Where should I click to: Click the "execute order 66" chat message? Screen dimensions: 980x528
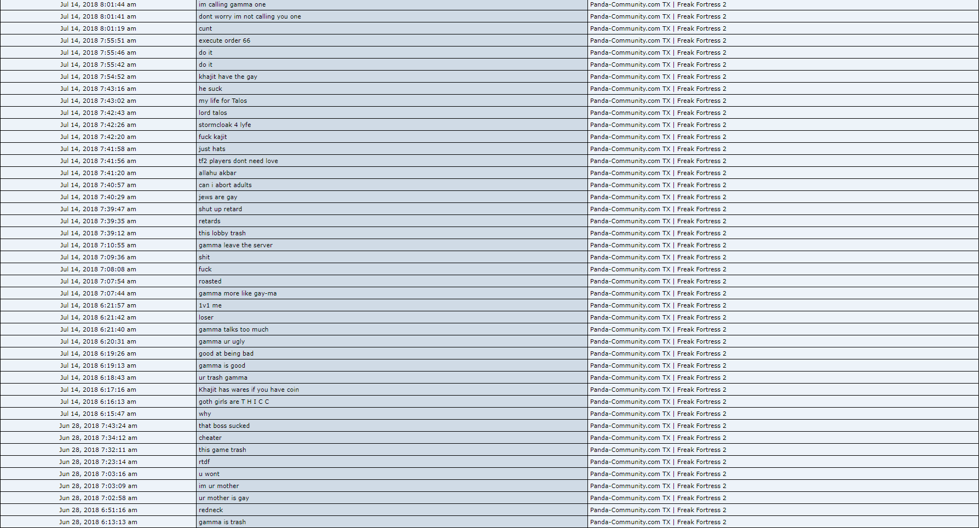click(x=224, y=40)
